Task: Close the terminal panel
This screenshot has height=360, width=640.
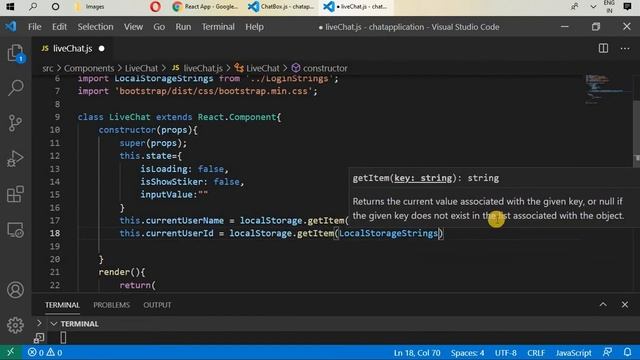Action: coord(625,304)
